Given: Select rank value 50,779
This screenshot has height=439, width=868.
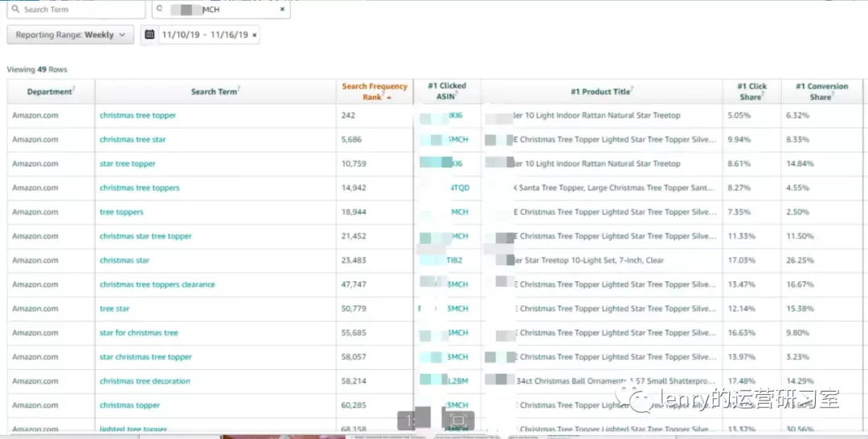Looking at the screenshot, I should coord(354,309).
